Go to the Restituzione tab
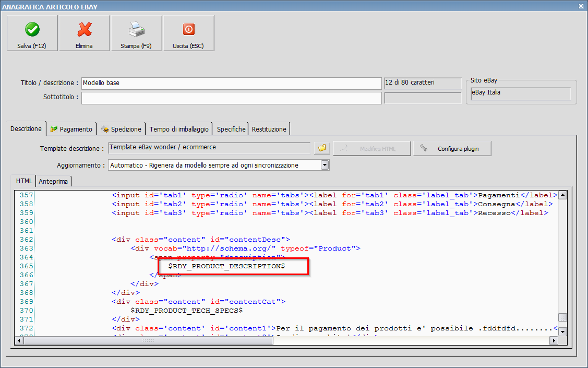This screenshot has height=368, width=588. (x=269, y=129)
